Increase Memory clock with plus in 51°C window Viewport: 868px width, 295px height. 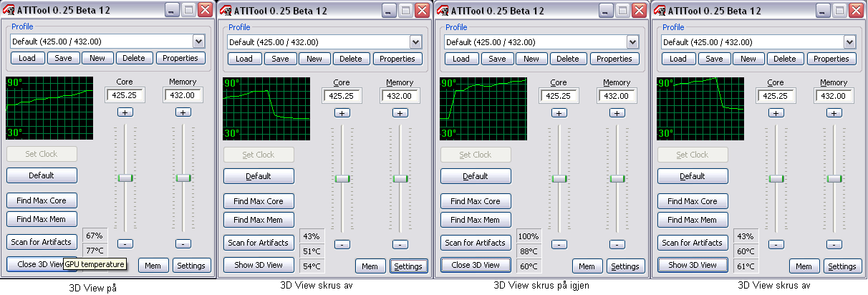400,112
